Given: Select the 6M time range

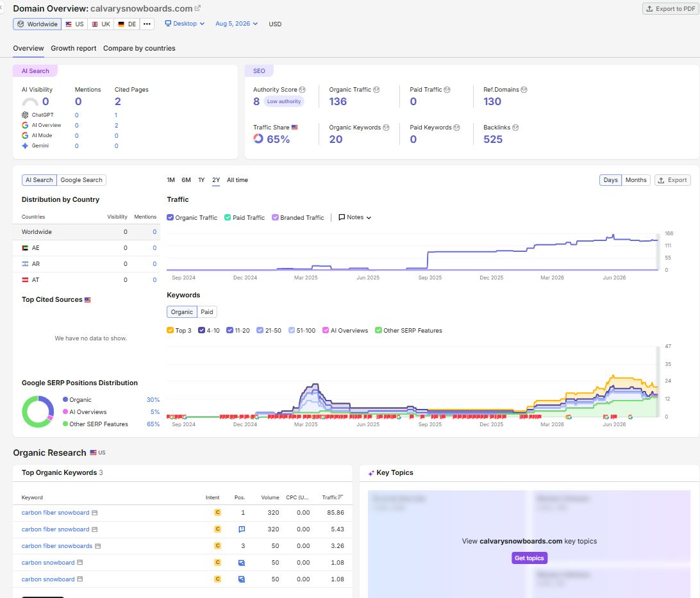Looking at the screenshot, I should (x=186, y=180).
